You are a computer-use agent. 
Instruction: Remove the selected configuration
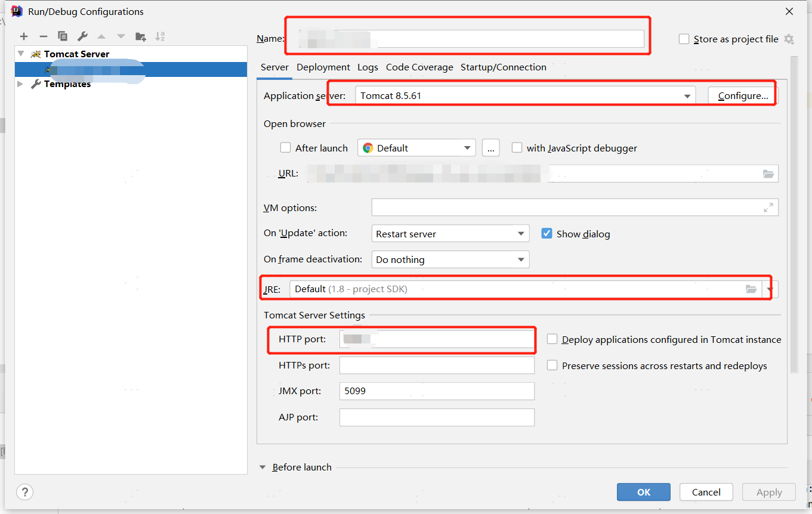(x=43, y=36)
